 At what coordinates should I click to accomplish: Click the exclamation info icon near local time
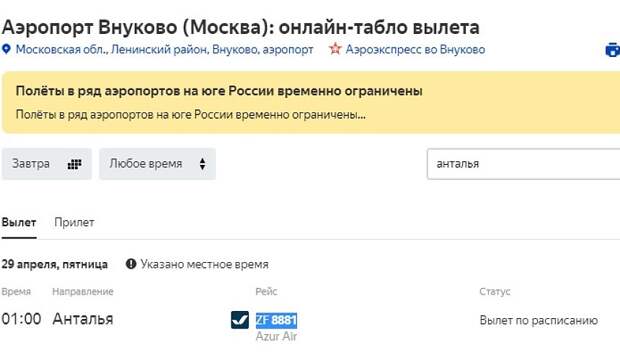pyautogui.click(x=131, y=264)
